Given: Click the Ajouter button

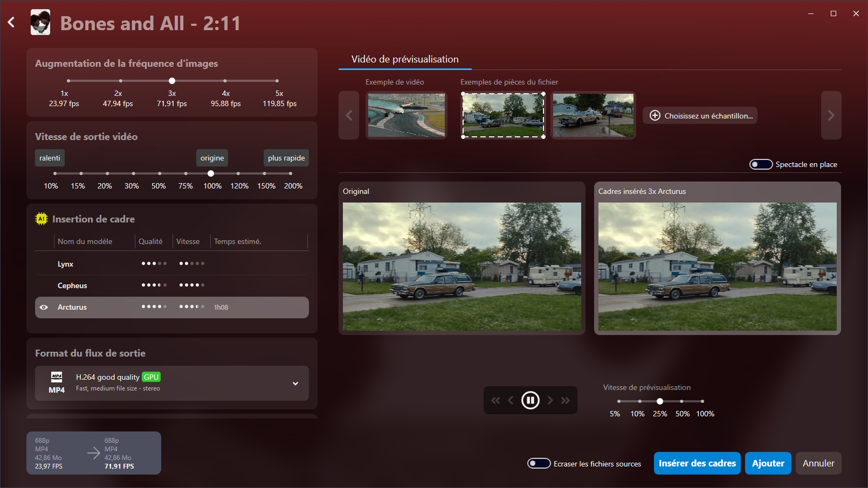Looking at the screenshot, I should (x=768, y=463).
